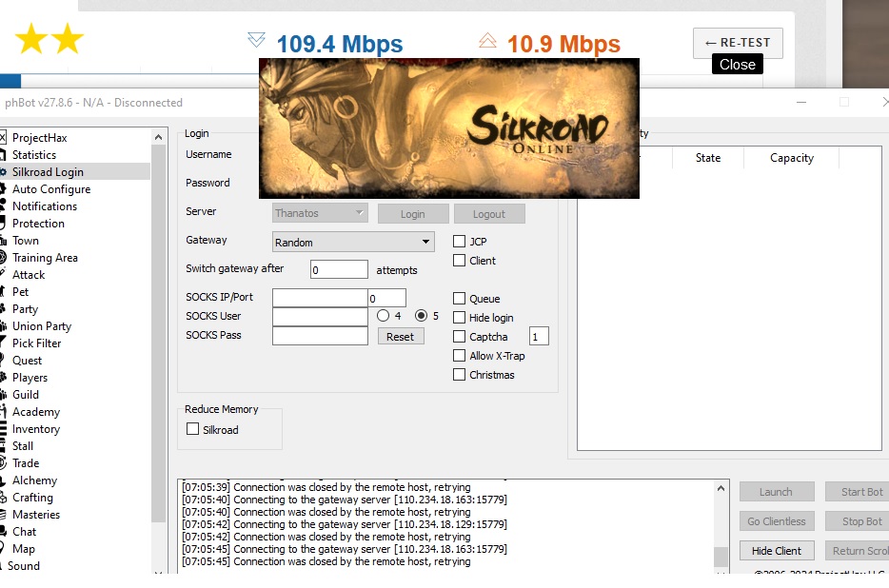The image size is (889, 588).
Task: Toggle the Hide login checkbox
Action: [460, 318]
